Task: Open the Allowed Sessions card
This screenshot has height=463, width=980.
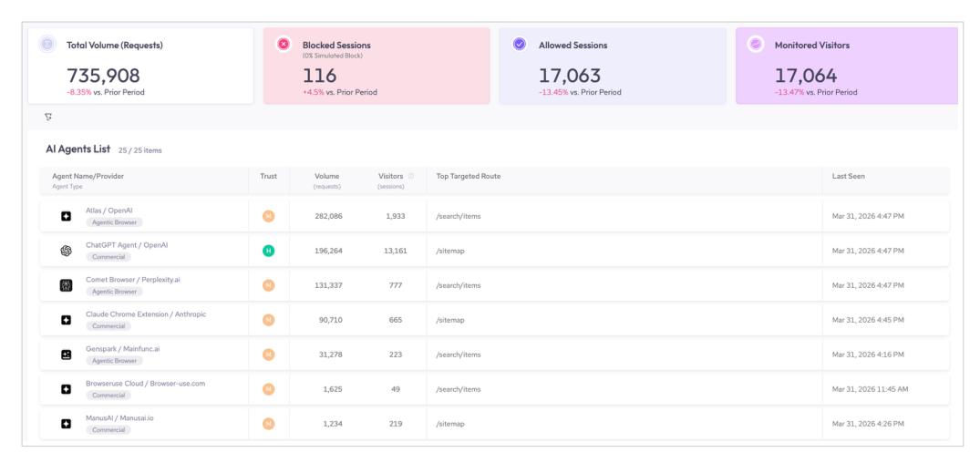Action: [613, 66]
